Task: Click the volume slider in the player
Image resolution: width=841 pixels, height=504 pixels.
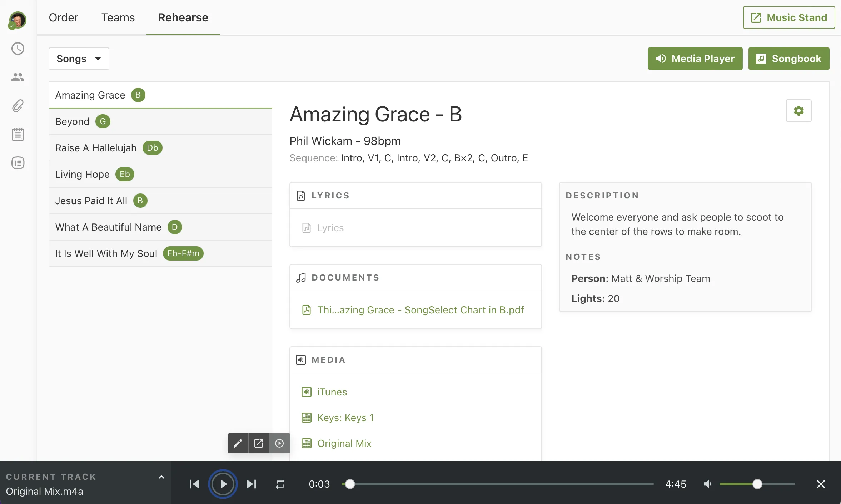Action: pyautogui.click(x=757, y=484)
